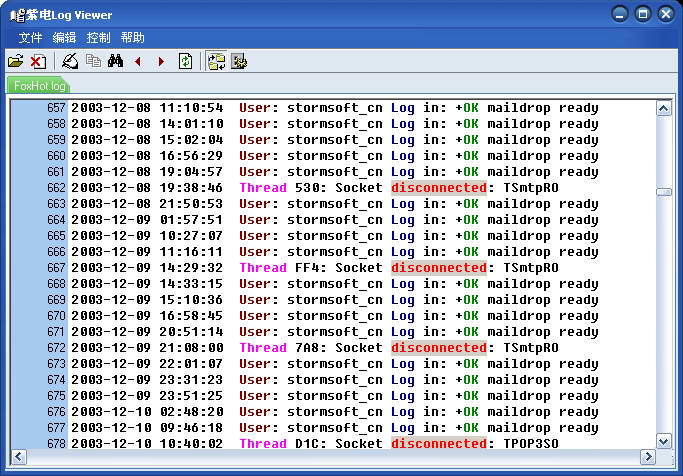This screenshot has height=476, width=683.
Task: Maximize the Log Viewer window
Action: pos(642,14)
